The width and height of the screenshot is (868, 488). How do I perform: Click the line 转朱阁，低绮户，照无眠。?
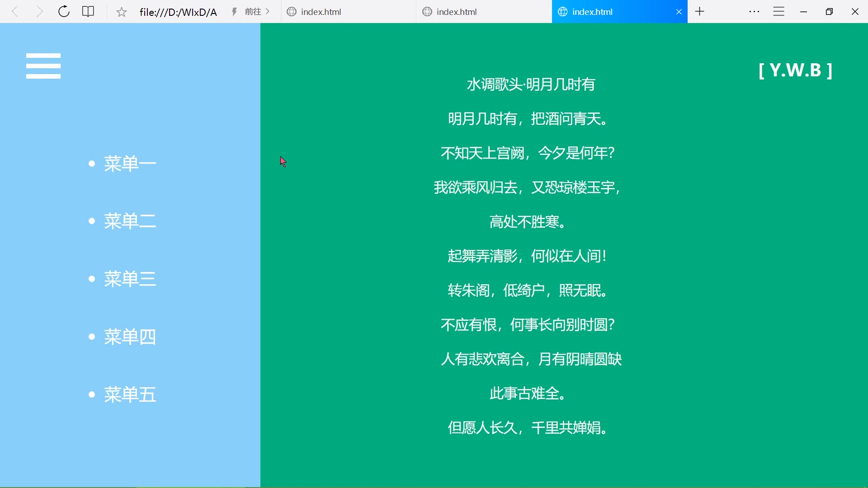(528, 291)
